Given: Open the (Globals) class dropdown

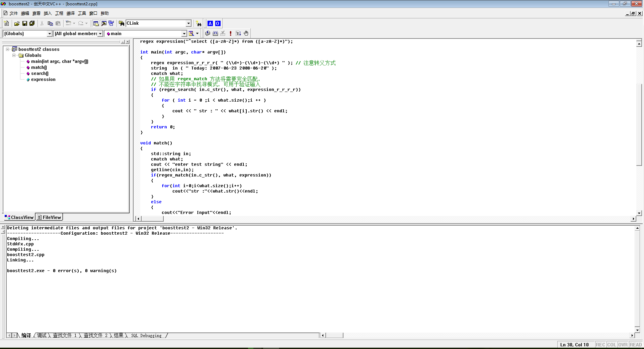Looking at the screenshot, I should [x=50, y=34].
